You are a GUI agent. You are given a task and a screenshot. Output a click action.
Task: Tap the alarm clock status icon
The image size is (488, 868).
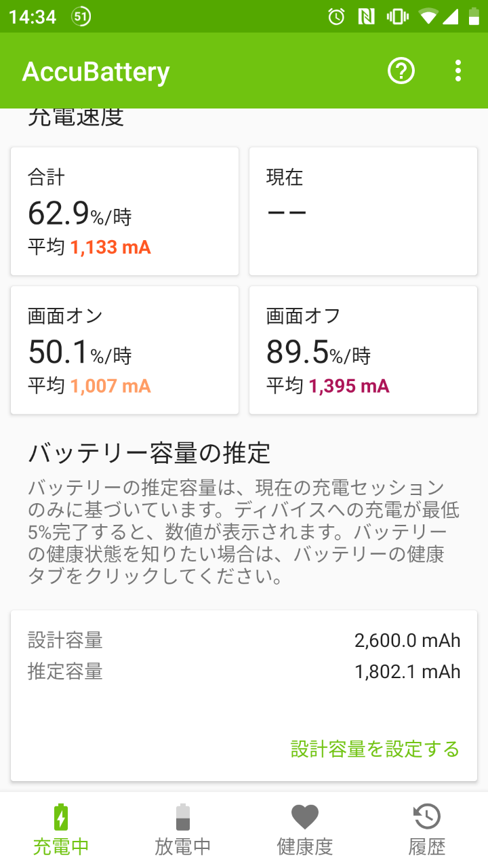click(337, 16)
